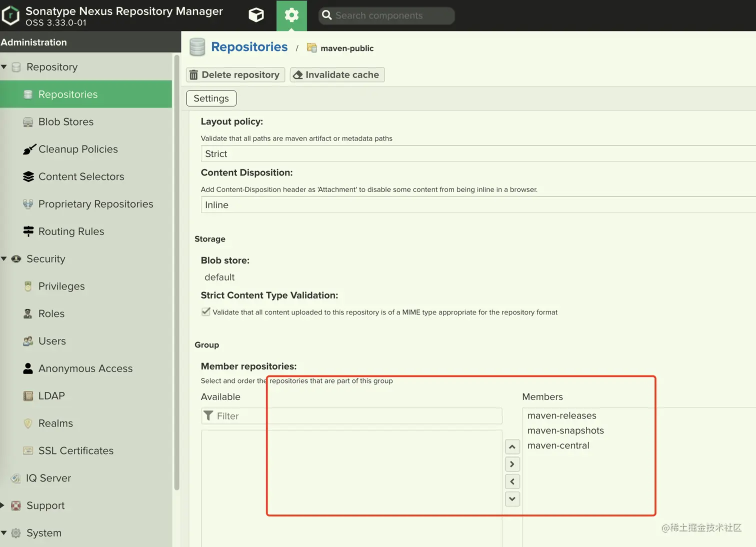Screen dimensions: 756x547
Task: Click the Delete repository button
Action: point(235,74)
